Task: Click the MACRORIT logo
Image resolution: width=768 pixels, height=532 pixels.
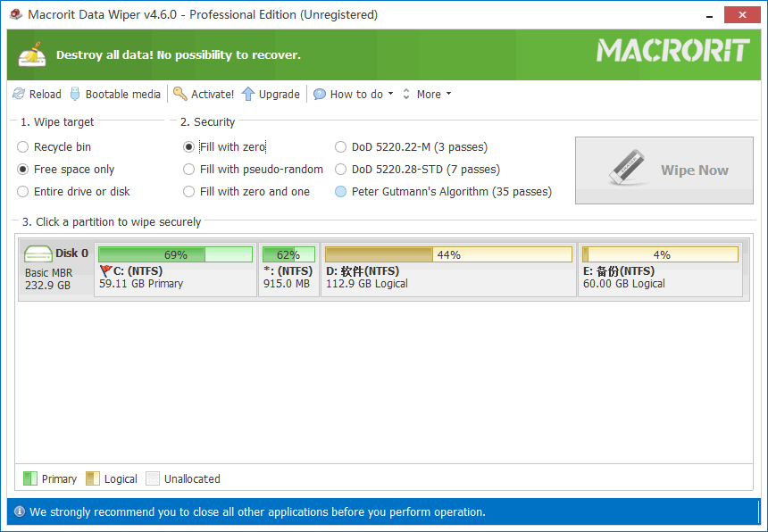Action: pyautogui.click(x=672, y=50)
